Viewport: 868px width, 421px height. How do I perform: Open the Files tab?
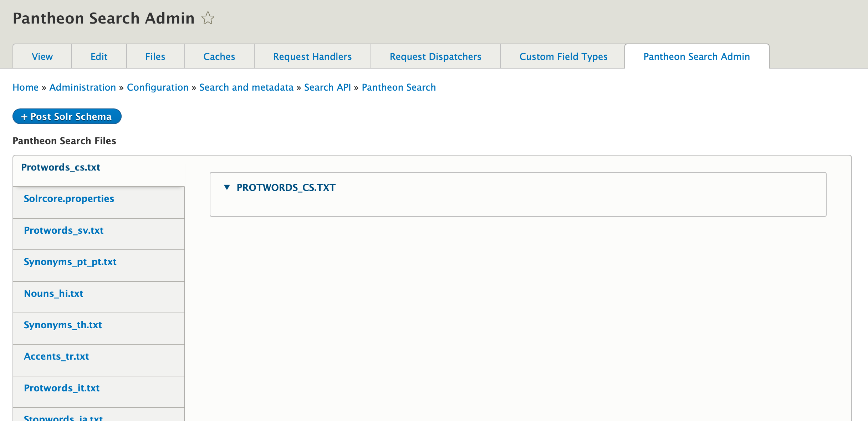point(155,56)
